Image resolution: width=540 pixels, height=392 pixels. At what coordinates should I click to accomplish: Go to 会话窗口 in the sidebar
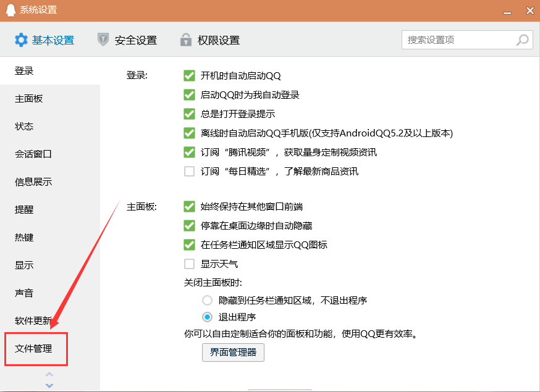point(50,154)
